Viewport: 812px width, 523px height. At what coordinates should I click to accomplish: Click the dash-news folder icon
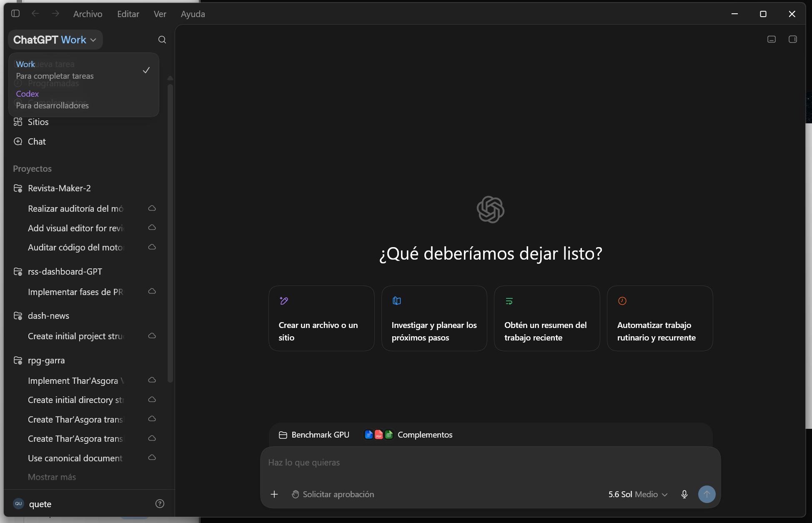(x=18, y=316)
